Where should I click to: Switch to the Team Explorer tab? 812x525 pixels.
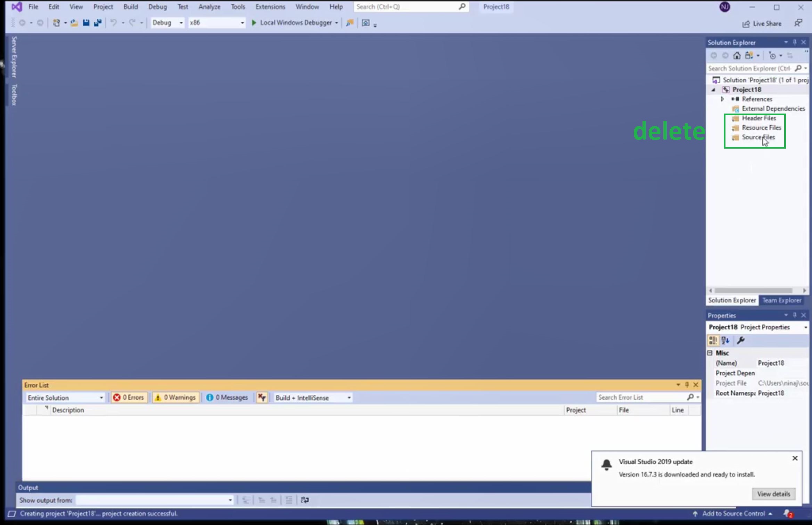(781, 300)
